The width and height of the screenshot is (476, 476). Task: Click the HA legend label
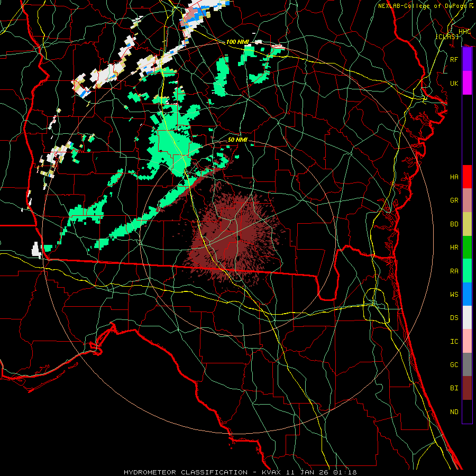pos(454,177)
